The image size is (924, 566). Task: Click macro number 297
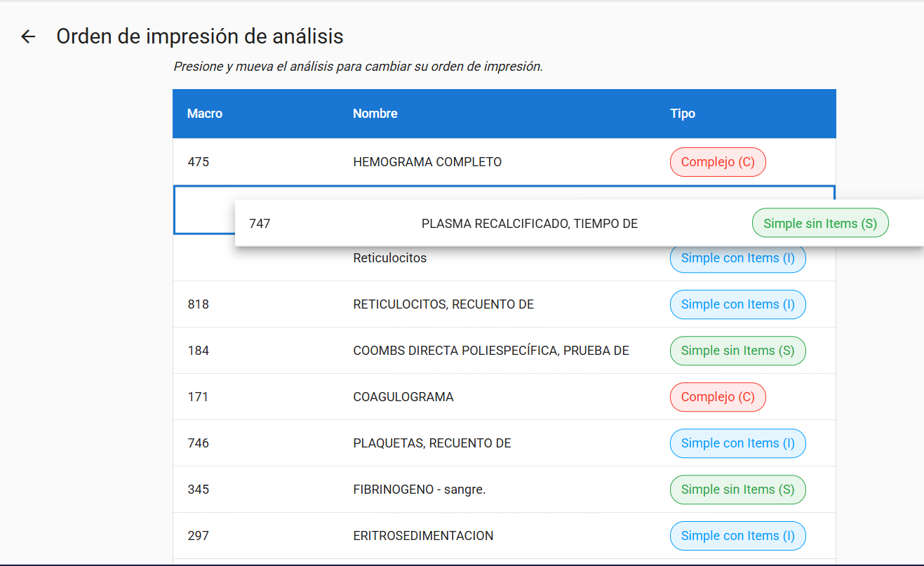pyautogui.click(x=199, y=536)
